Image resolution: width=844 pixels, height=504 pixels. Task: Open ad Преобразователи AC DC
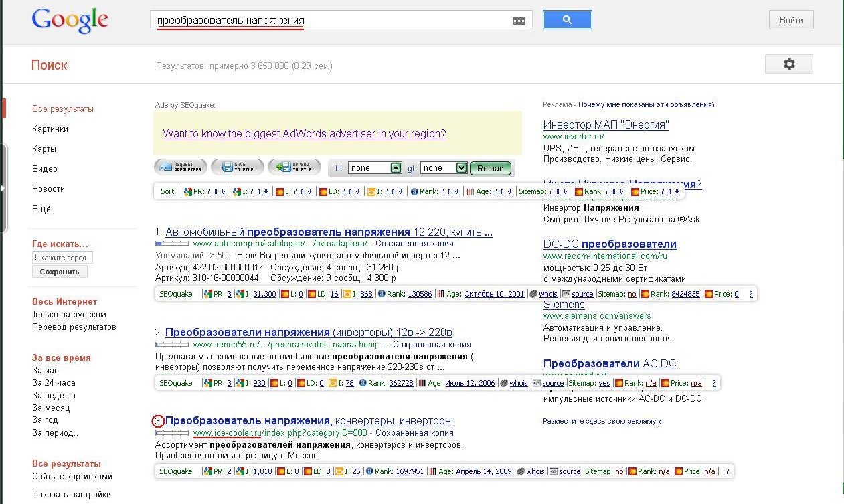(x=610, y=364)
